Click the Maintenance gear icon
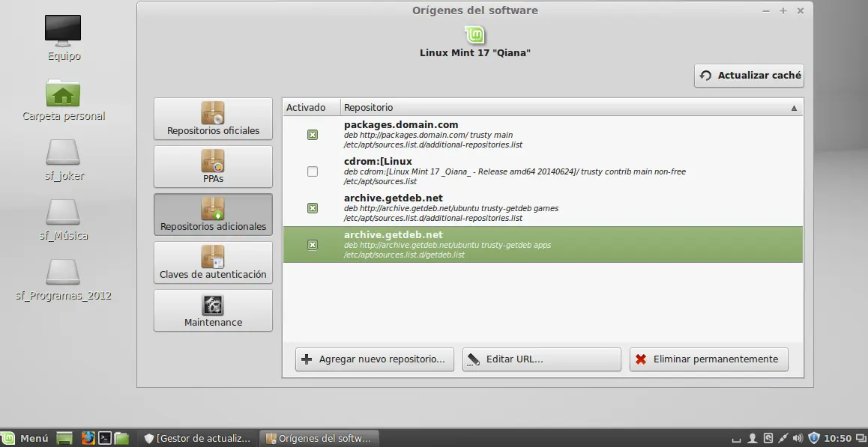Image resolution: width=868 pixels, height=447 pixels. [213, 305]
